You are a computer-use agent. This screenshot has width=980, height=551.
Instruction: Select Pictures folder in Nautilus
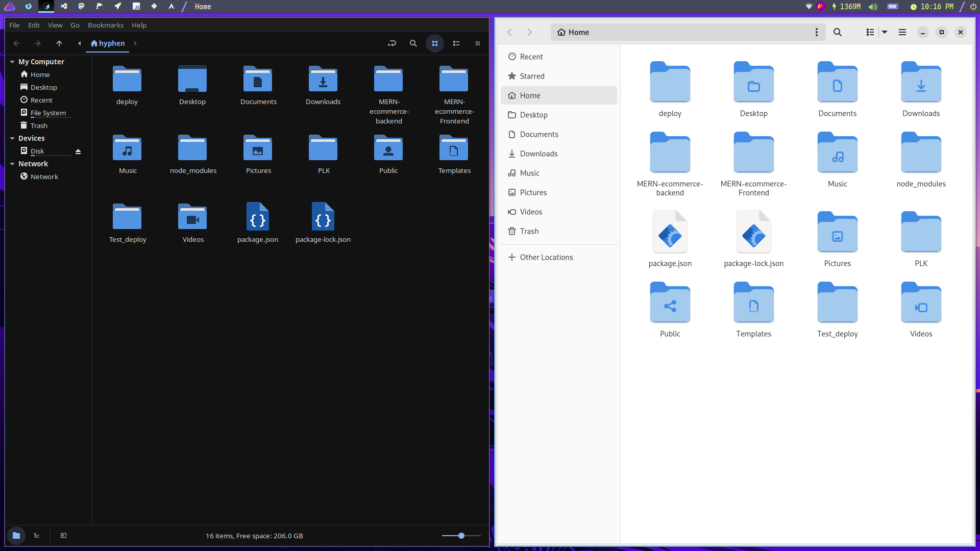point(837,239)
